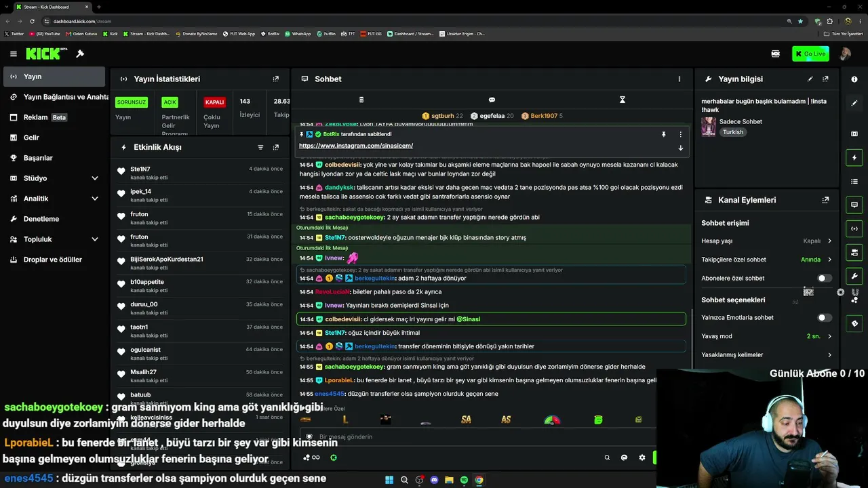The width and height of the screenshot is (868, 488).
Task: Open Discord from the taskbar
Action: pyautogui.click(x=434, y=480)
